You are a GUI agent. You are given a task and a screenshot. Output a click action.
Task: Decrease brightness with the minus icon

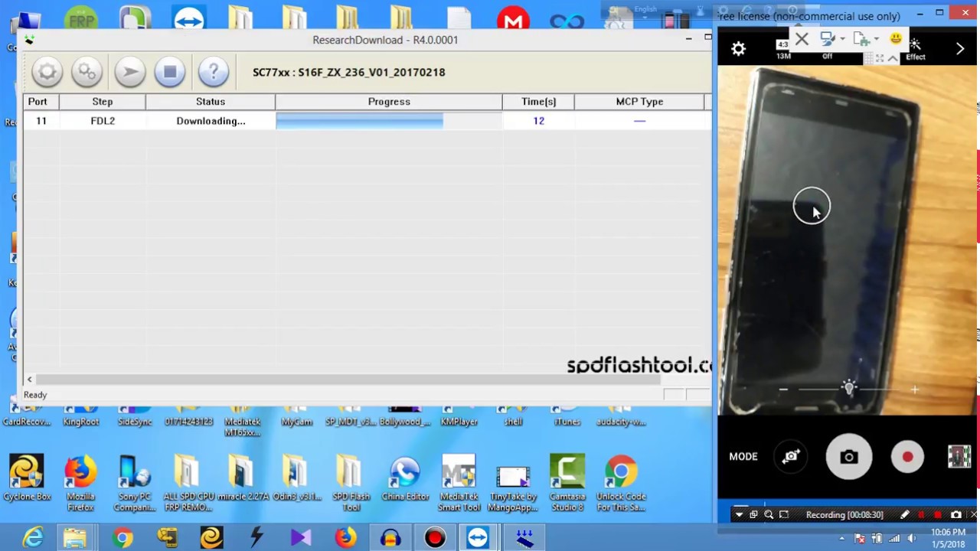coord(783,390)
